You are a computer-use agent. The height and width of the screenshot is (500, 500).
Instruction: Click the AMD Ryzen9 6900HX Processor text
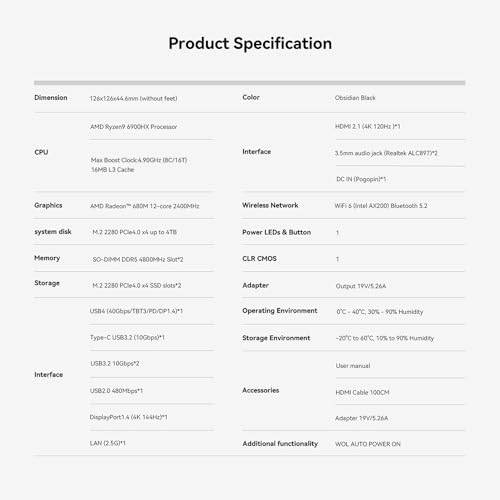133,127
